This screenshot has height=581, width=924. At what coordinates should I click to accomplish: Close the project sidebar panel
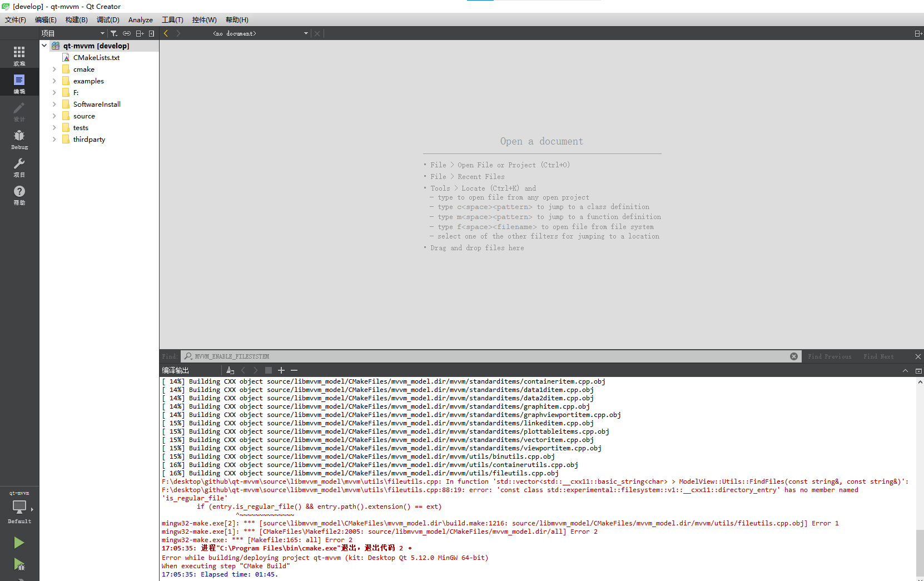click(x=151, y=33)
